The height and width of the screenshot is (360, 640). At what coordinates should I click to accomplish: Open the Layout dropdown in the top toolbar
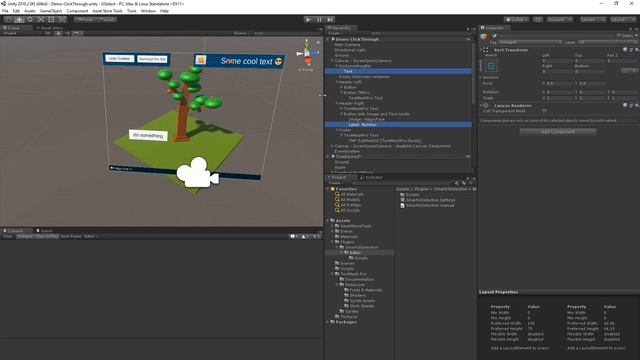point(623,20)
